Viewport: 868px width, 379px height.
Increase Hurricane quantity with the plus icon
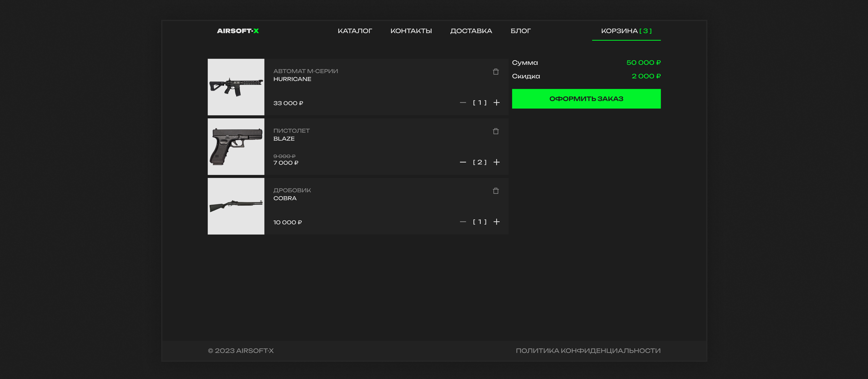(x=496, y=103)
